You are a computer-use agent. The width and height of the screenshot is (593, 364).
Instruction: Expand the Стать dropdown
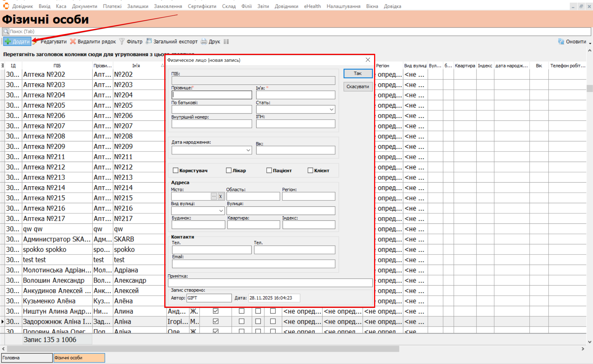click(332, 110)
